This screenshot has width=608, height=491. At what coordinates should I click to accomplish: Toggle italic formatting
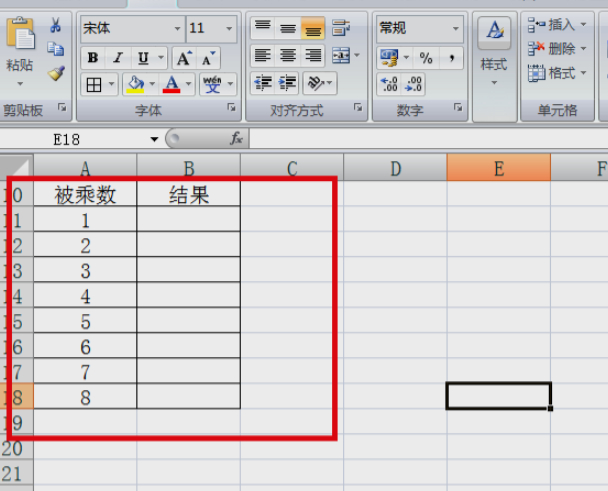(x=118, y=58)
